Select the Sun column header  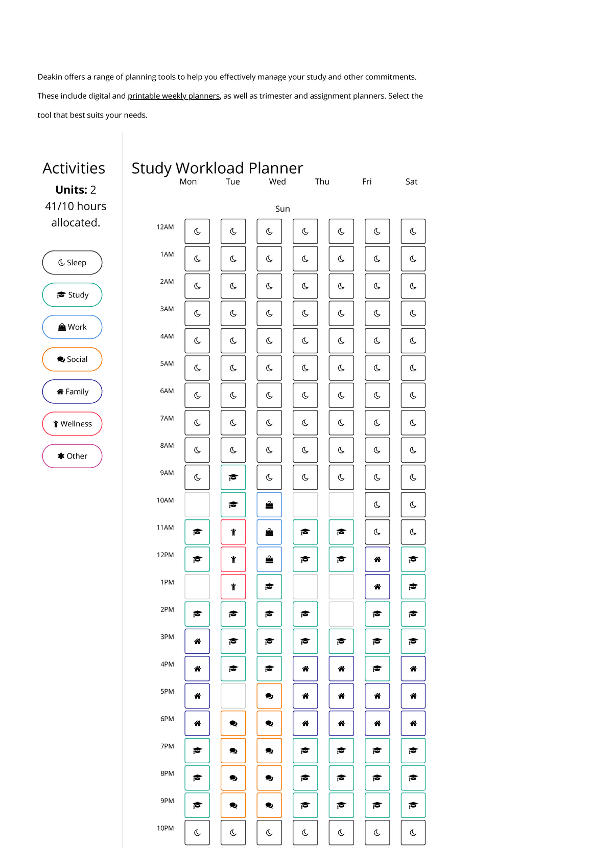tap(282, 209)
